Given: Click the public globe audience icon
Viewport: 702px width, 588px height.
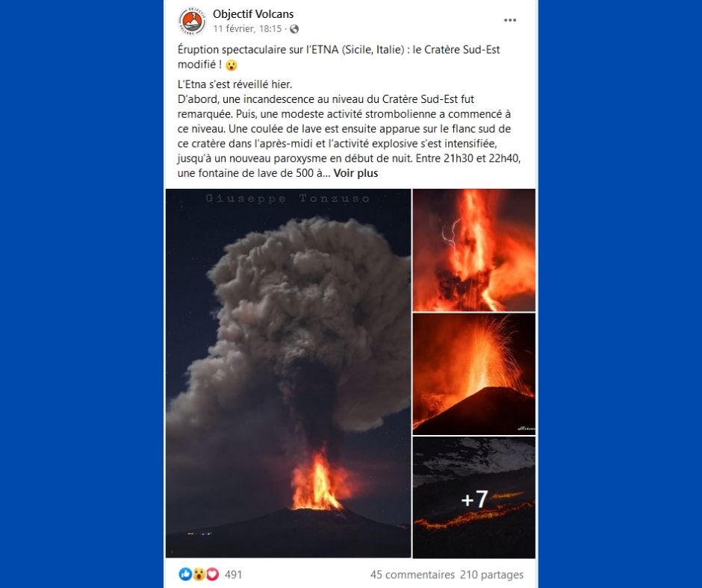Looking at the screenshot, I should coord(294,29).
